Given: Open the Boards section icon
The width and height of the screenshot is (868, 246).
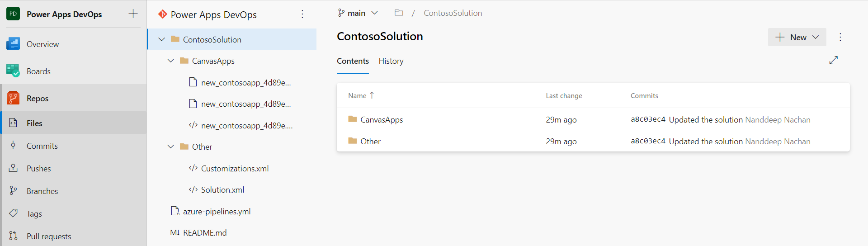Looking at the screenshot, I should (x=13, y=71).
